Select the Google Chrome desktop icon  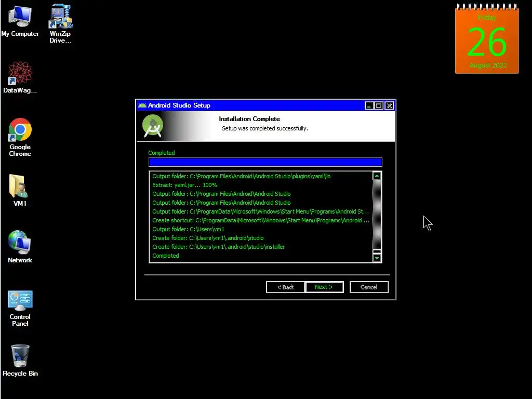[20, 137]
